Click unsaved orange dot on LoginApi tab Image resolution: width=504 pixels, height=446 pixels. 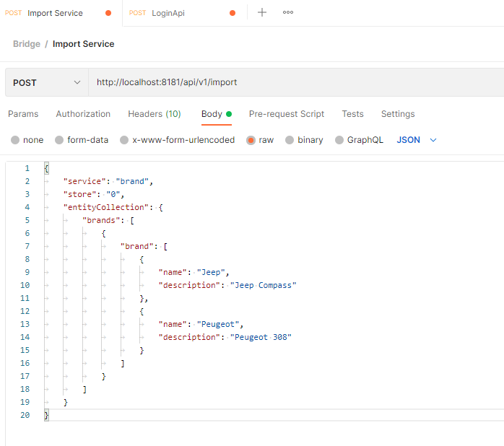[233, 13]
